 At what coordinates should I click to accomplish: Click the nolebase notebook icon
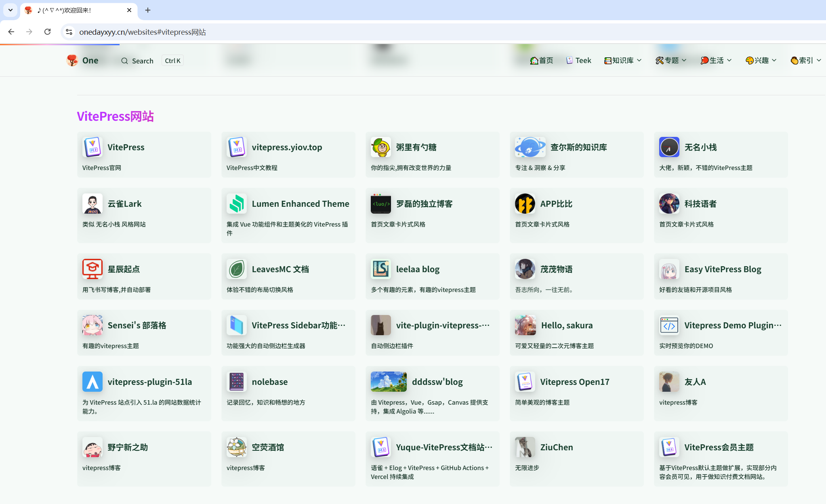click(x=237, y=382)
